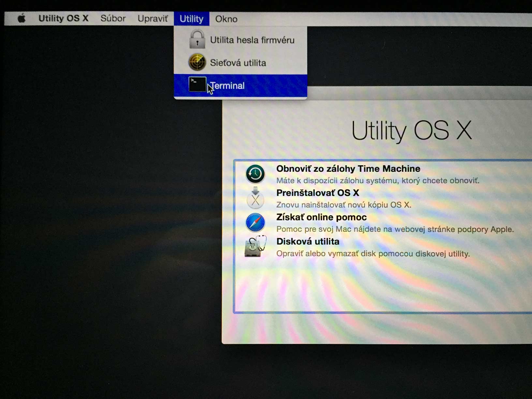This screenshot has height=399, width=532.
Task: Click the firmware password lock icon
Action: 197,39
